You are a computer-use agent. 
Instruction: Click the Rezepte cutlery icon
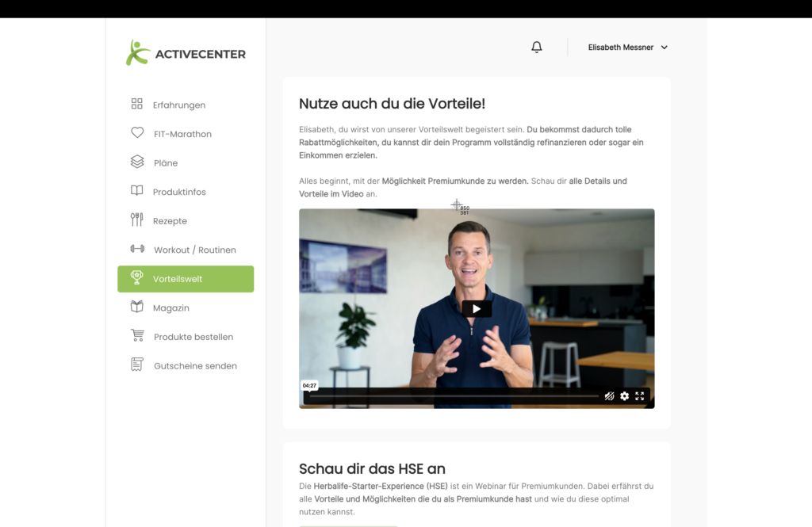(136, 220)
